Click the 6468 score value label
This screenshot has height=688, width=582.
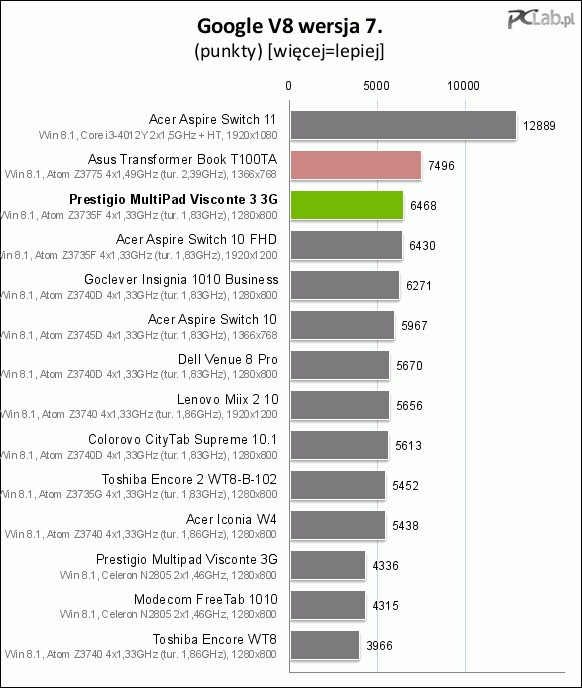[x=423, y=206]
